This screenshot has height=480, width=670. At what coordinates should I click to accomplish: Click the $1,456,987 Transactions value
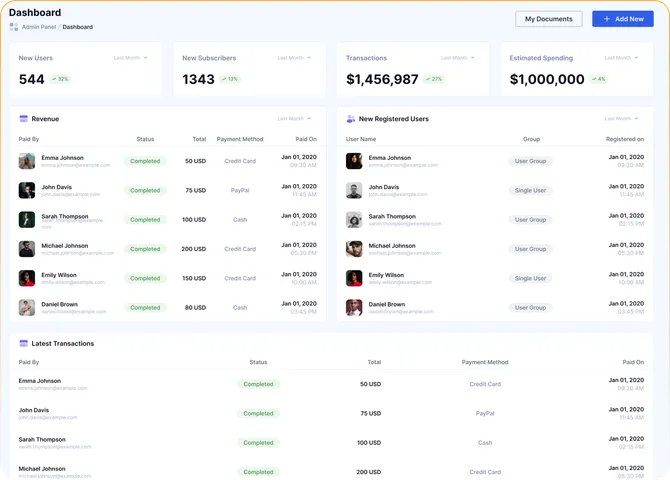382,79
